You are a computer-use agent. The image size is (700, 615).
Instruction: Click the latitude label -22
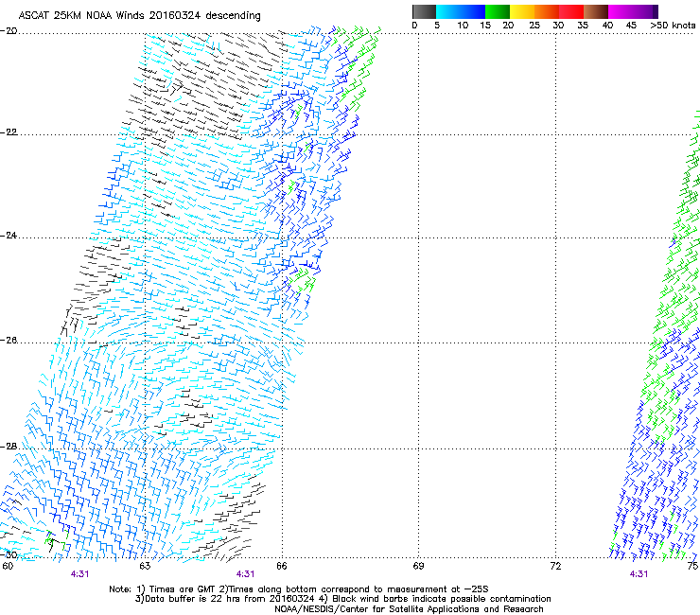coord(9,132)
